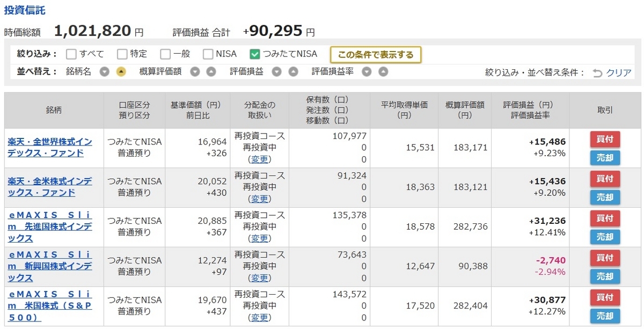Sort 概算評価額 descending with down arrow

pyautogui.click(x=195, y=71)
